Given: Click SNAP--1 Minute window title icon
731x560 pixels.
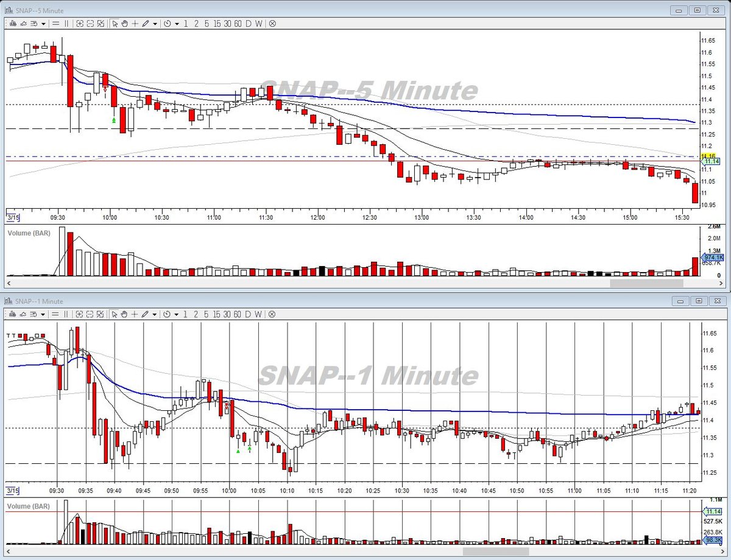Looking at the screenshot, I should pyautogui.click(x=8, y=301).
